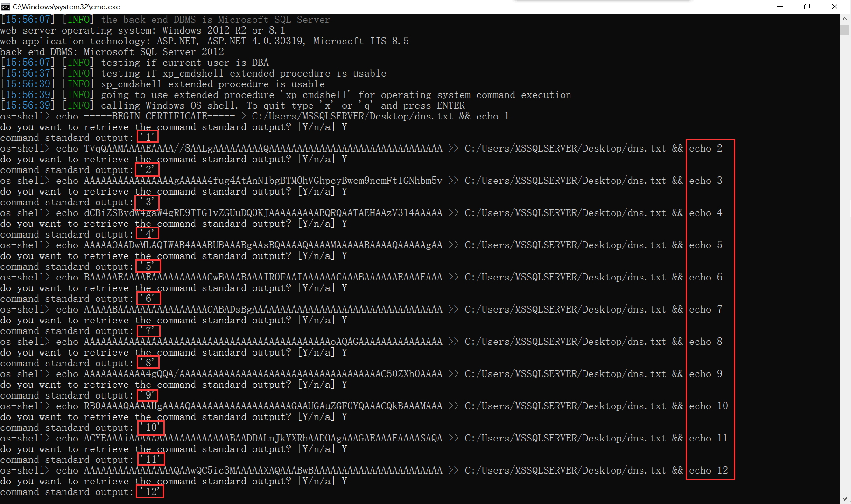Click 'calling Windows OS shell' info line
Image resolution: width=851 pixels, height=504 pixels.
[232, 105]
